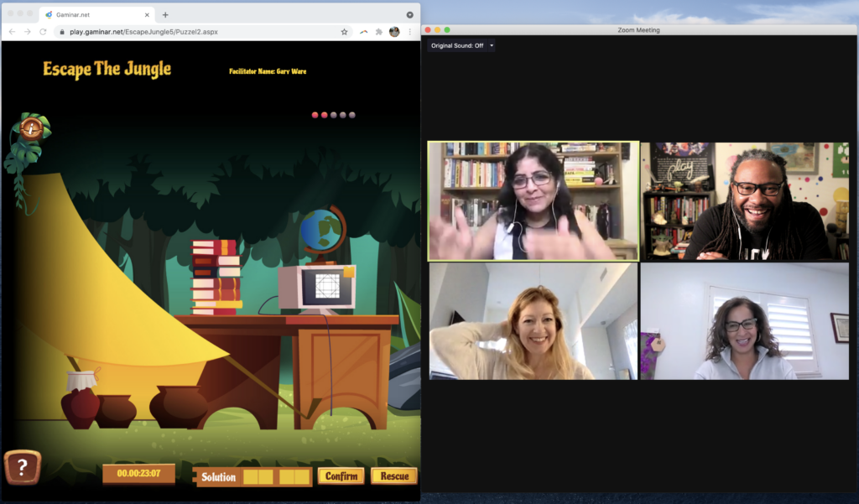Open the Chrome three-dot menu
The height and width of the screenshot is (504, 859).
409,32
